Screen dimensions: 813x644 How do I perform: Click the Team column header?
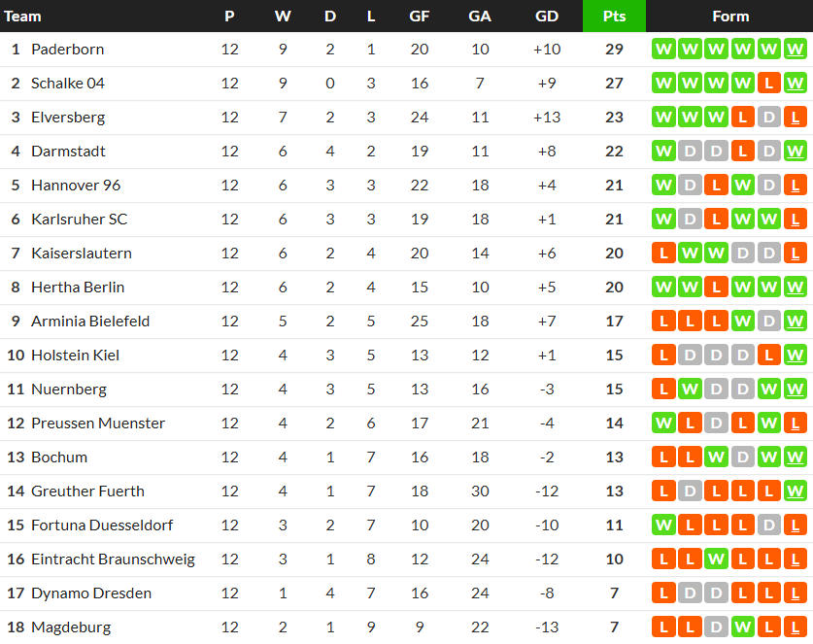tap(23, 17)
